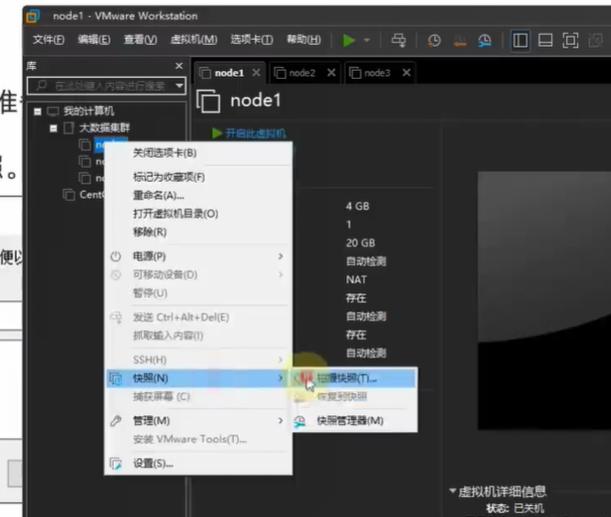Click the 4 GB memory value

pyautogui.click(x=357, y=206)
